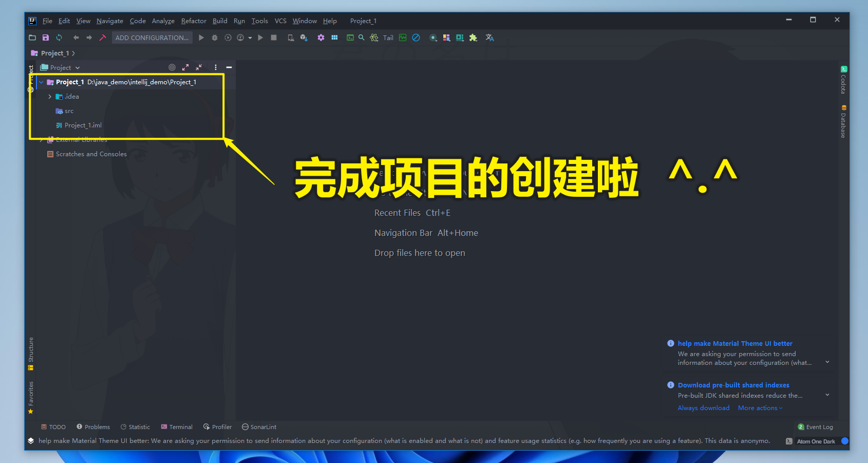Click the Run play icon
The width and height of the screenshot is (868, 463).
point(201,38)
